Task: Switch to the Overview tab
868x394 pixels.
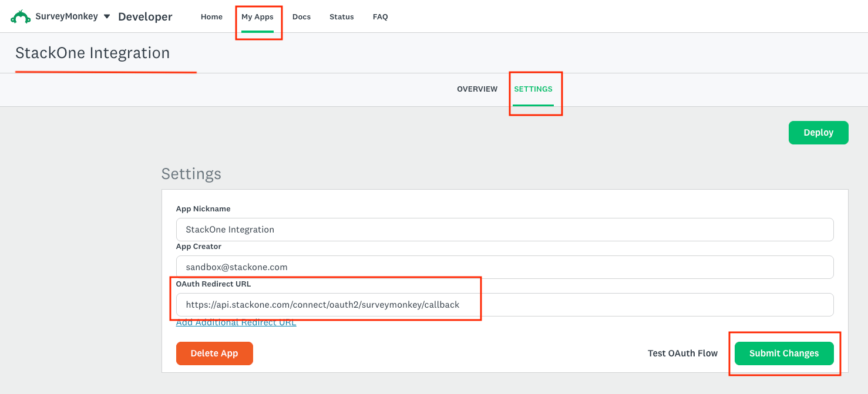Action: point(477,89)
